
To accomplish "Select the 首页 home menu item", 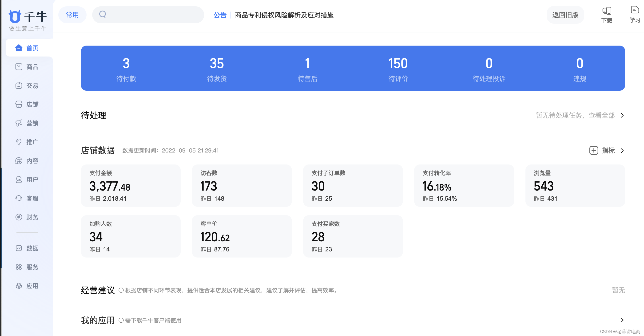I will click(x=29, y=48).
